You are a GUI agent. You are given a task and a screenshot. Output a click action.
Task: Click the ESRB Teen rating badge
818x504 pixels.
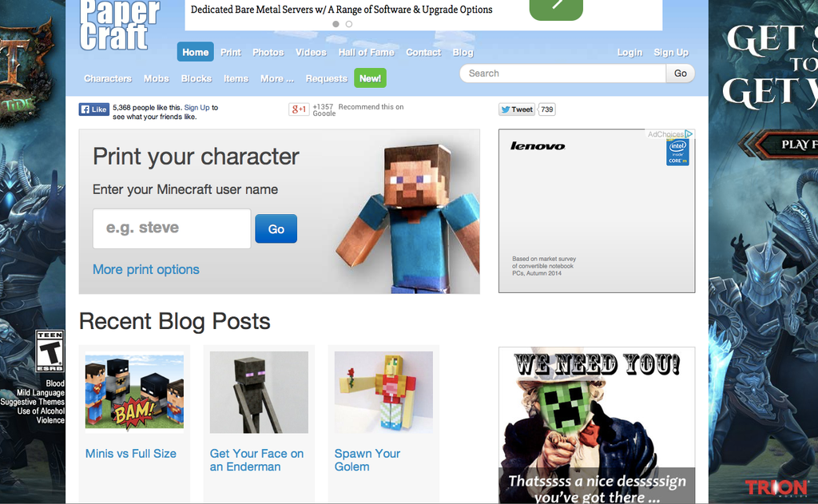(x=50, y=351)
